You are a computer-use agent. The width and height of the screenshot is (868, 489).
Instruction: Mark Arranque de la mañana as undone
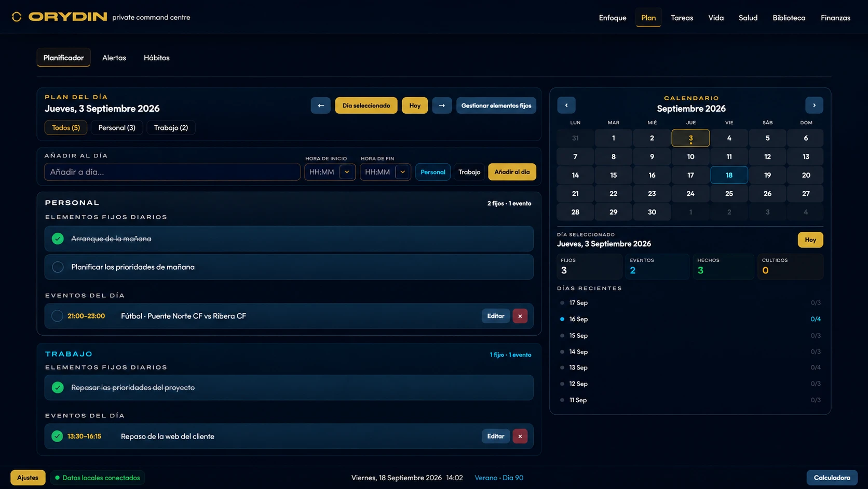coord(58,239)
